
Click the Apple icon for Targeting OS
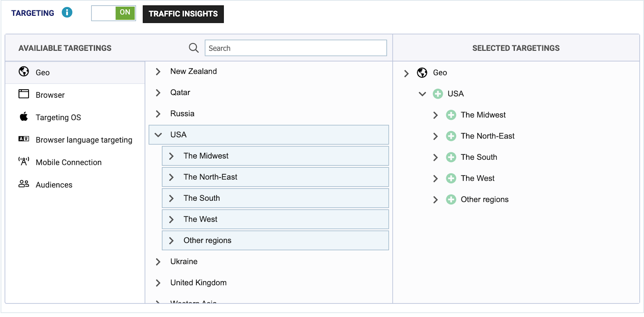pyautogui.click(x=24, y=117)
